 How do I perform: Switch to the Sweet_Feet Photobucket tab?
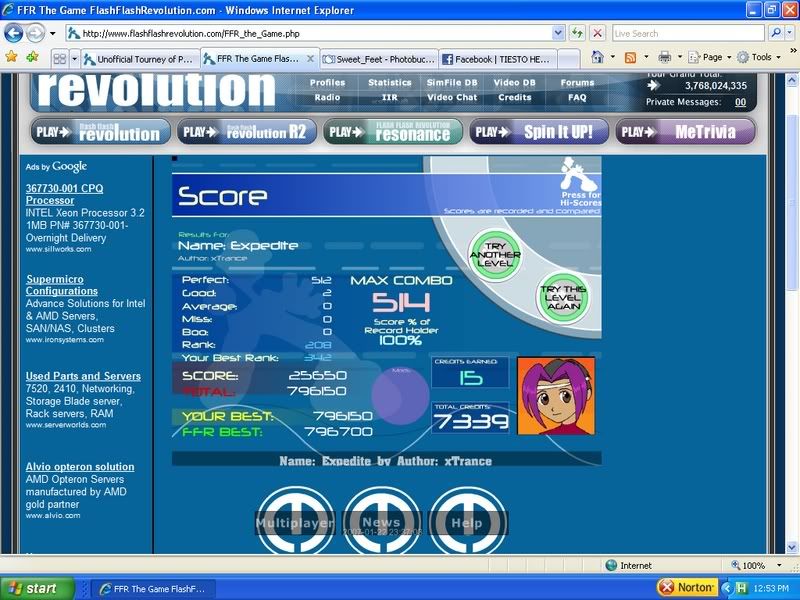376,59
